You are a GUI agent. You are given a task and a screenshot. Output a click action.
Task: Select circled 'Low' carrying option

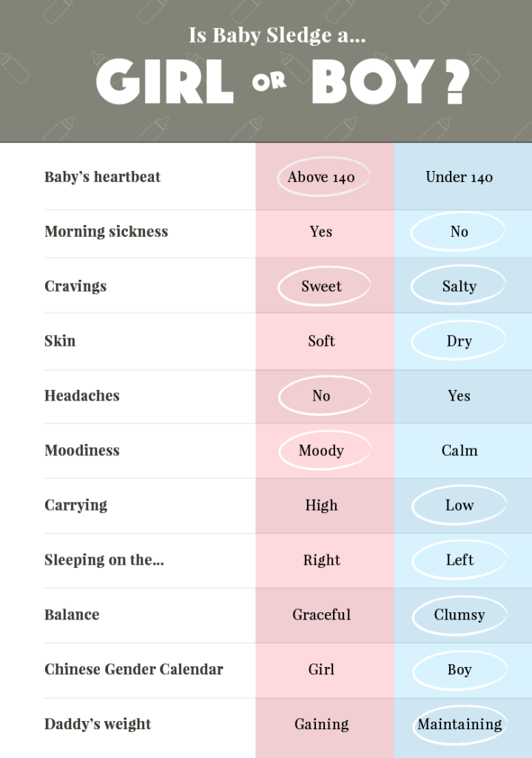(459, 505)
